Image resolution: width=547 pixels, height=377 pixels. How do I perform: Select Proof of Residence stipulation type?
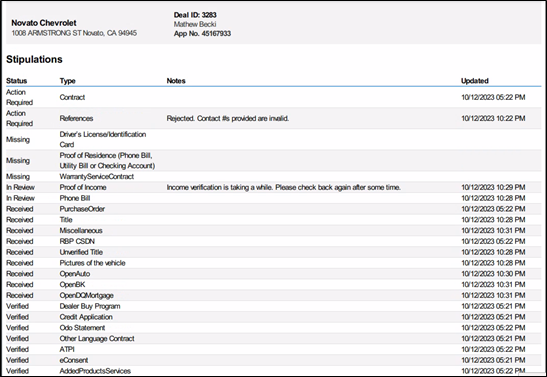tap(107, 160)
